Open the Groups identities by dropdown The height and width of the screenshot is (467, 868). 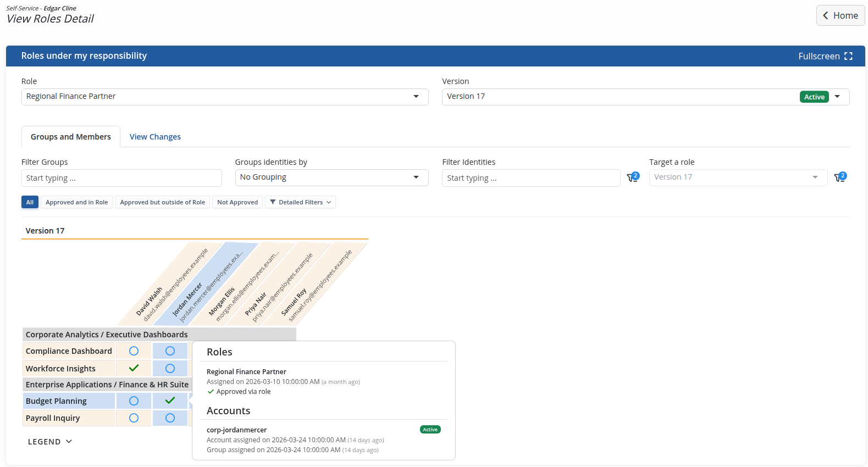331,177
